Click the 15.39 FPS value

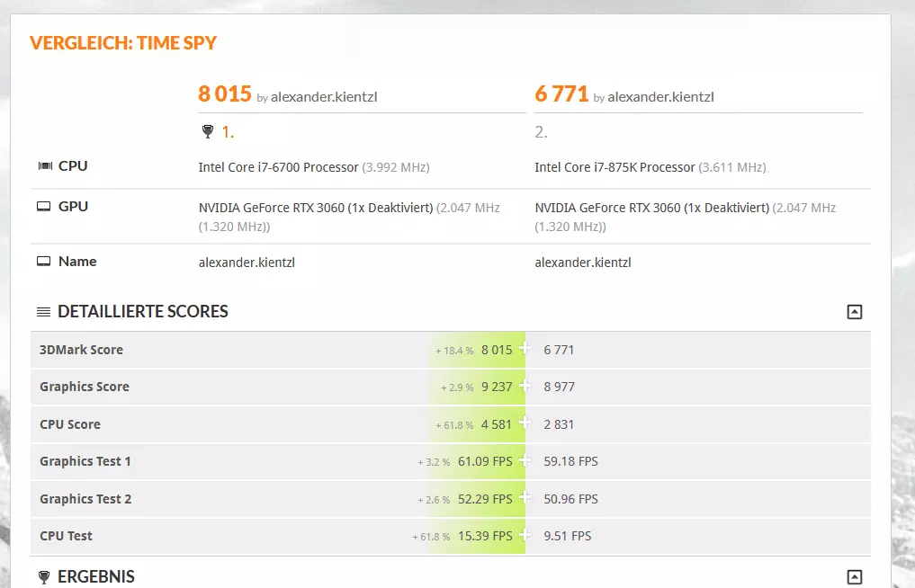pos(485,536)
